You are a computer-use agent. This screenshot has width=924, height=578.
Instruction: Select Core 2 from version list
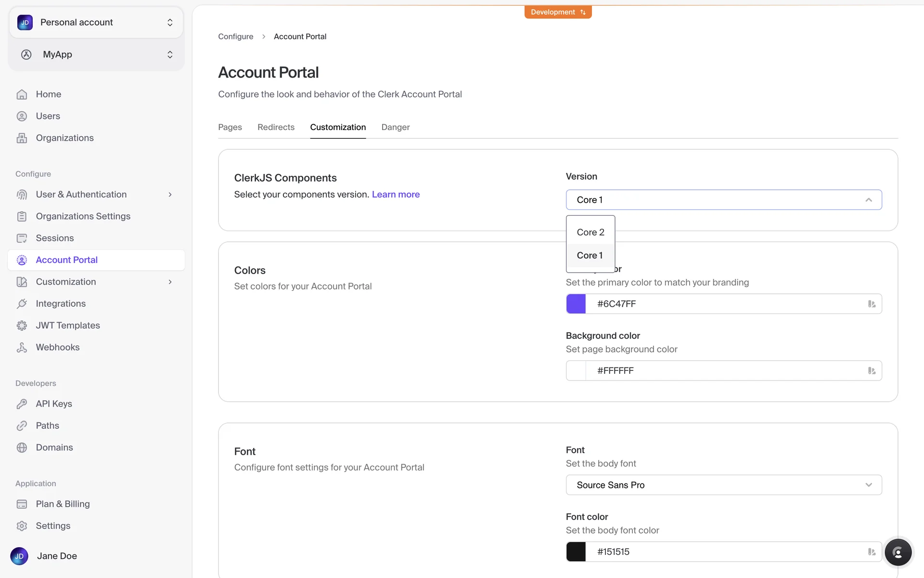(x=590, y=232)
